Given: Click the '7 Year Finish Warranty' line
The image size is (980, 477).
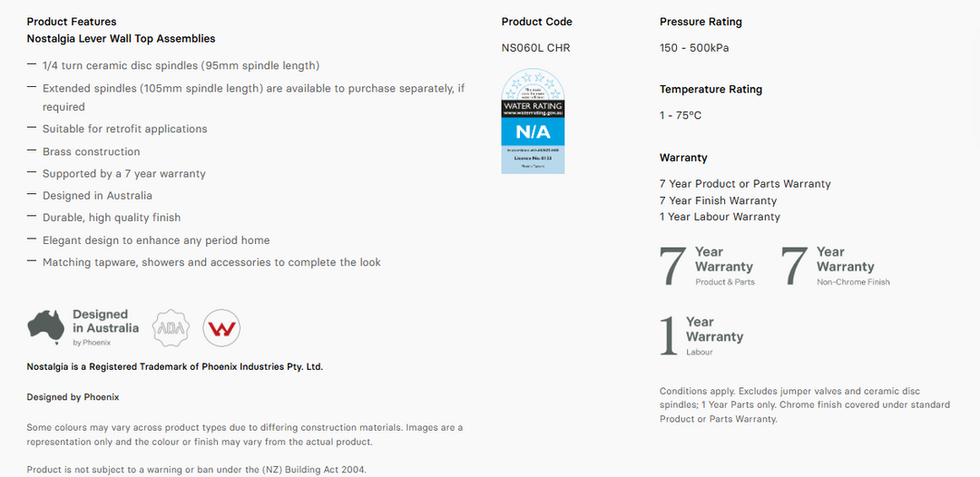Looking at the screenshot, I should 718,201.
